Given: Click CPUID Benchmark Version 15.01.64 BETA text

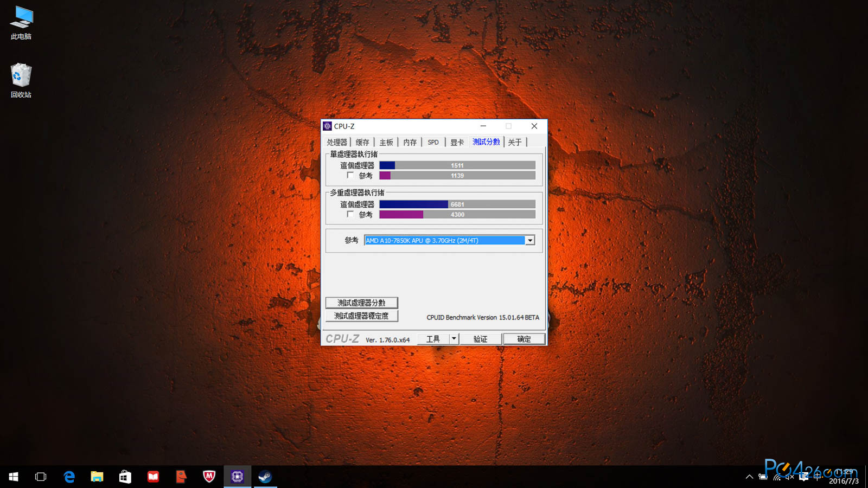Looking at the screenshot, I should (483, 317).
